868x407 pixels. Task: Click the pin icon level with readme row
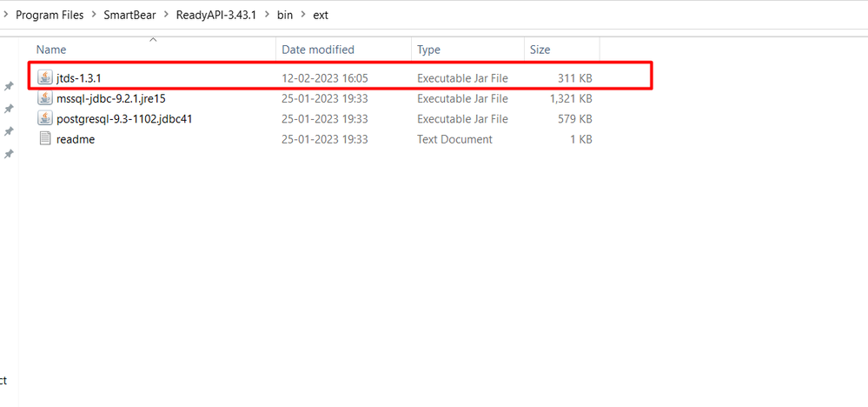point(9,155)
